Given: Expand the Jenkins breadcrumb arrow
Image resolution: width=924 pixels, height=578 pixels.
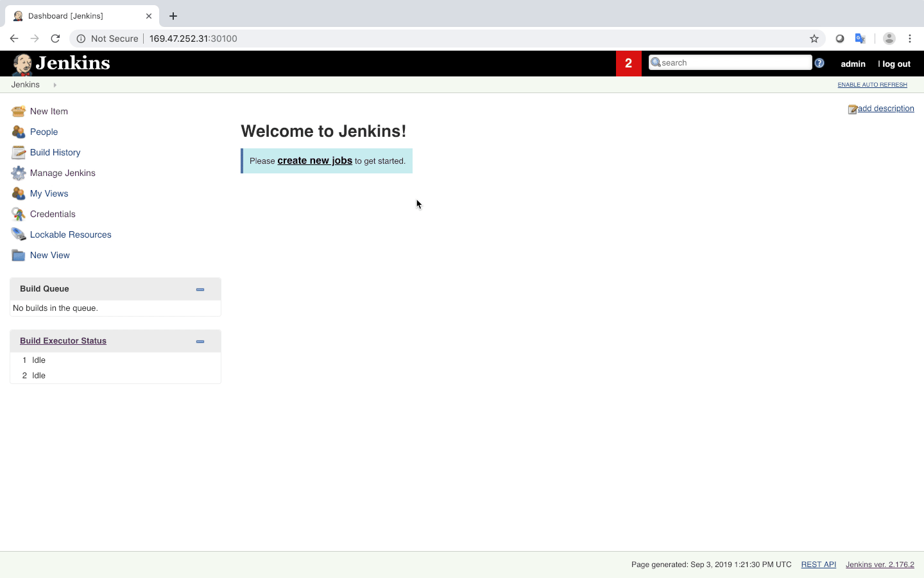Looking at the screenshot, I should click(x=55, y=85).
